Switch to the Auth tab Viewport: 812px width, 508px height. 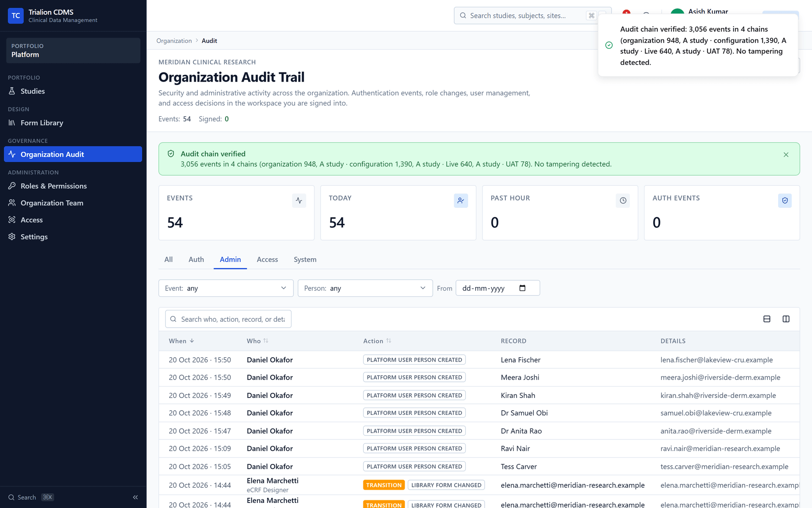point(196,260)
